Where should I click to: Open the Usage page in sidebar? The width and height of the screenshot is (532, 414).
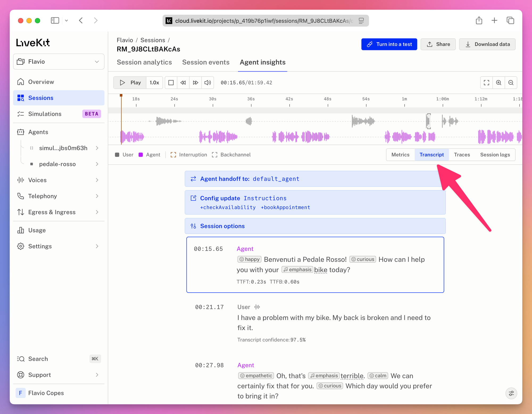pos(59,230)
